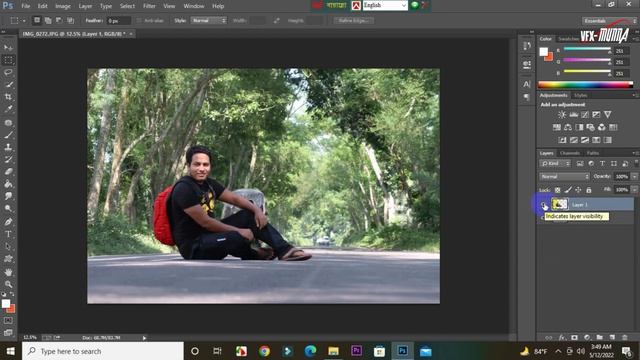The image size is (640, 360).
Task: Select the Eraser tool
Action: [x=8, y=171]
